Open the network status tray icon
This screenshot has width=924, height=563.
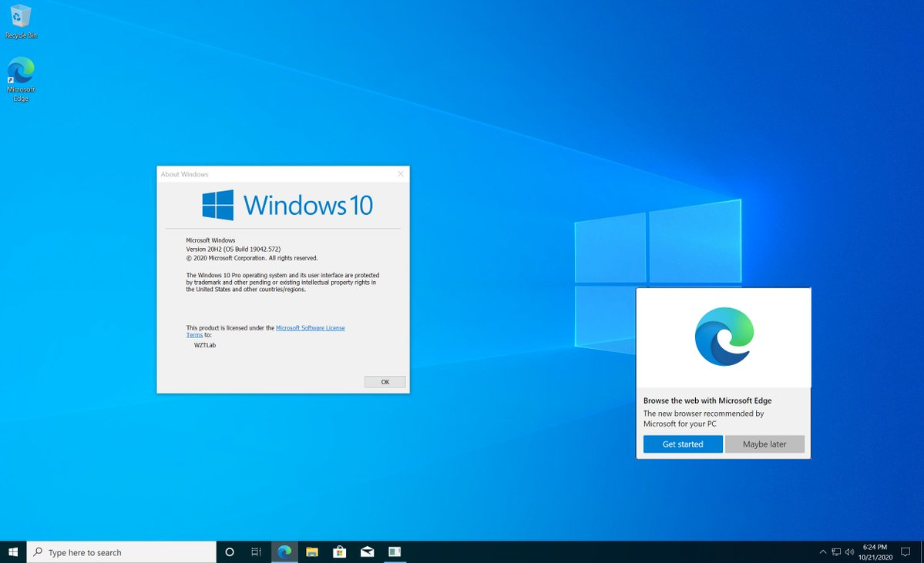[x=836, y=551]
